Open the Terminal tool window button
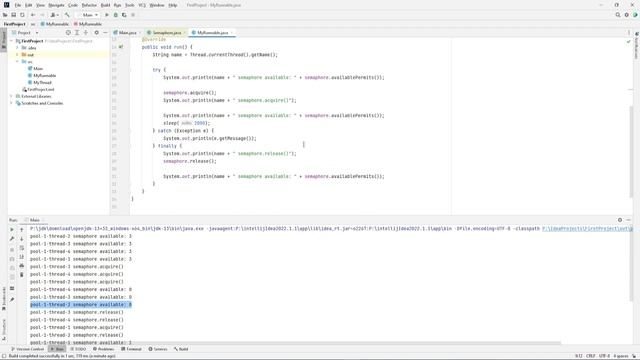Screen dimensions: 640x360 click(x=131, y=349)
